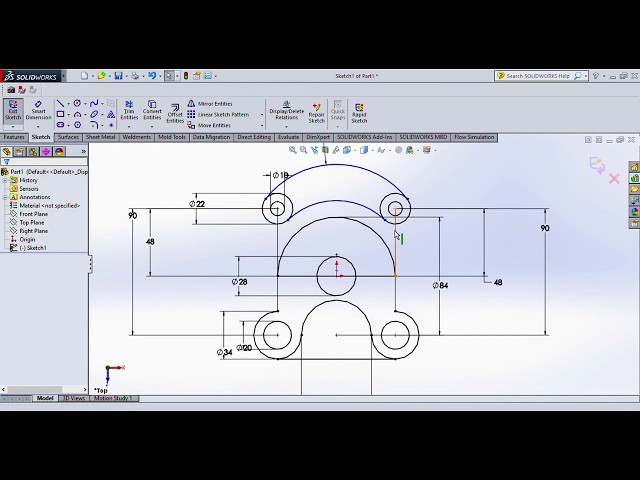Screen dimensions: 640x480
Task: Open the Appearances task pane icon
Action: [634, 212]
